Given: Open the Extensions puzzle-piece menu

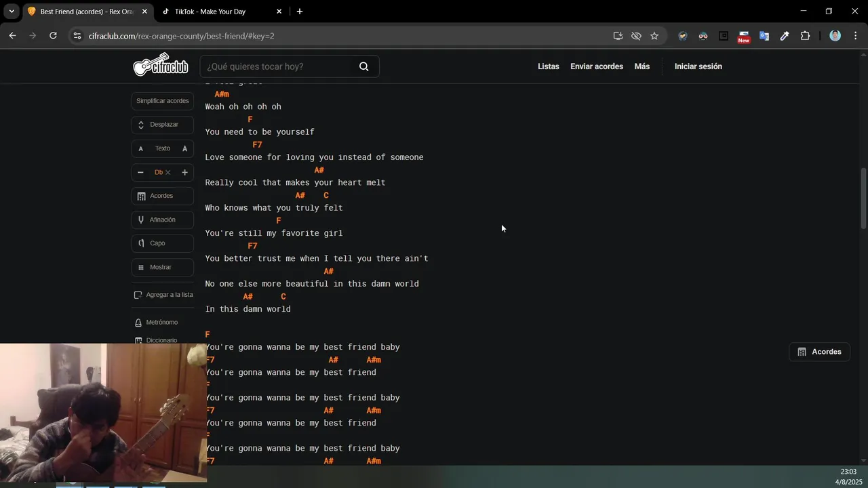Looking at the screenshot, I should tap(806, 36).
